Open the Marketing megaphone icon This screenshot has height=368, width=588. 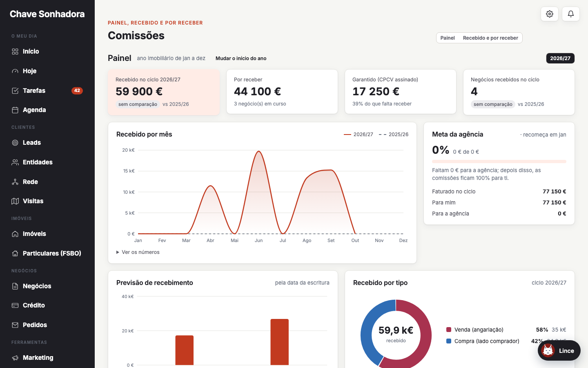point(15,358)
